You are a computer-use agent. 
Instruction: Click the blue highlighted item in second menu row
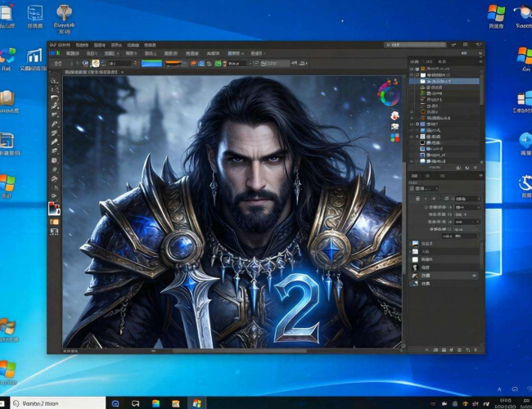pos(234,54)
